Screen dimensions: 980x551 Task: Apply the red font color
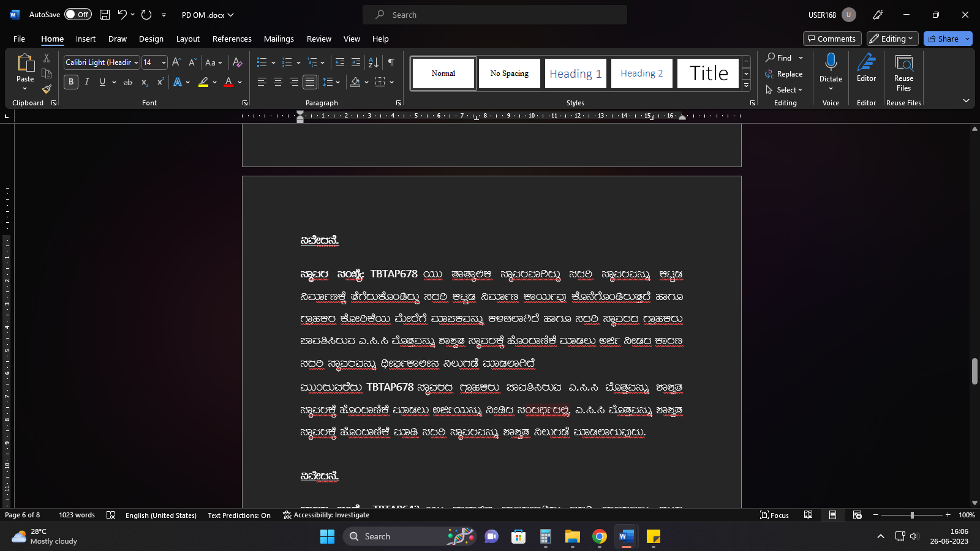coord(228,82)
